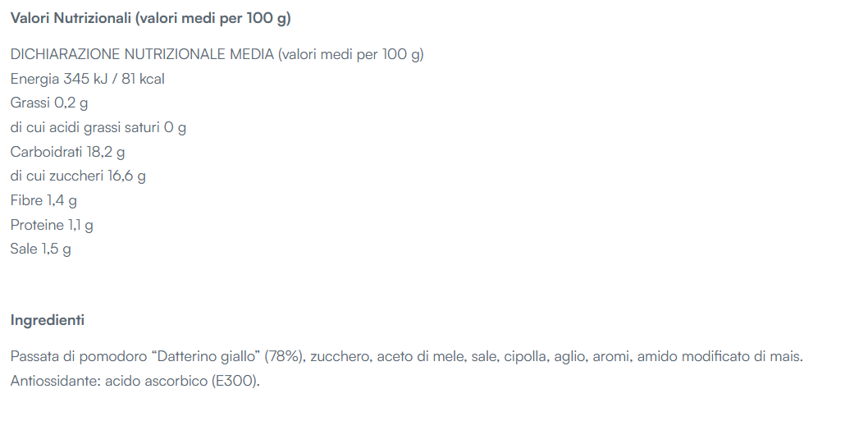This screenshot has width=868, height=421.
Task: Click the Carboidrati 18,2 g line
Action: click(x=67, y=152)
